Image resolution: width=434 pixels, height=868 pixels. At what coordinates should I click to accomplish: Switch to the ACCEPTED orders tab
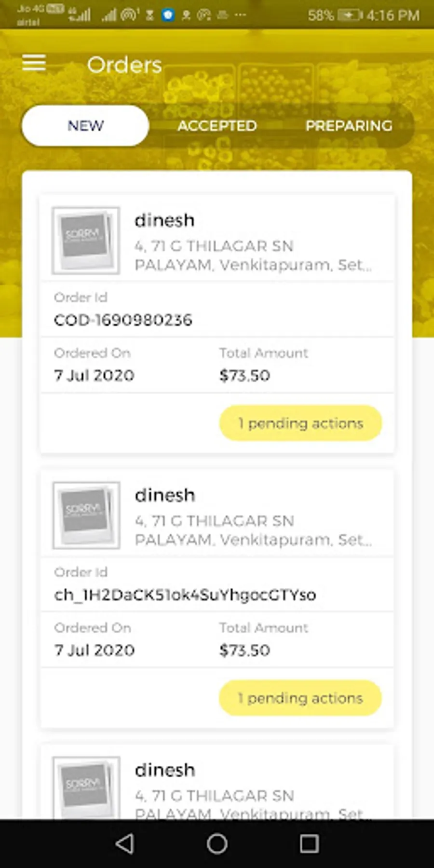217,126
